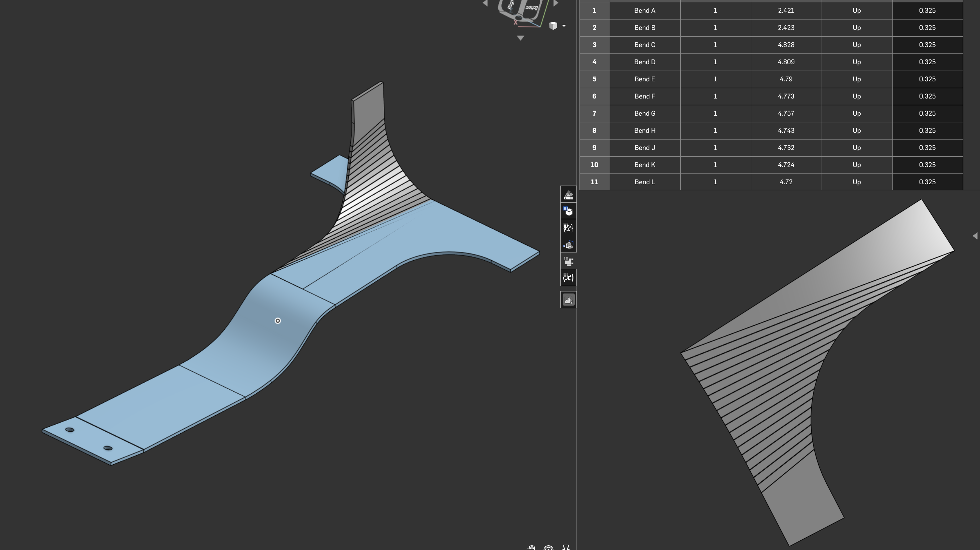Rotate view with view cube right arrow
The width and height of the screenshot is (980, 550).
[556, 3]
